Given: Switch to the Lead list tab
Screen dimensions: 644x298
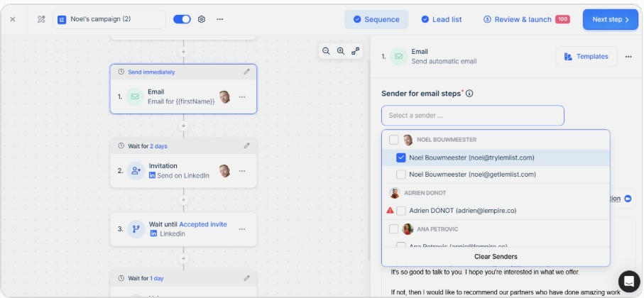Looking at the screenshot, I should click(x=442, y=19).
